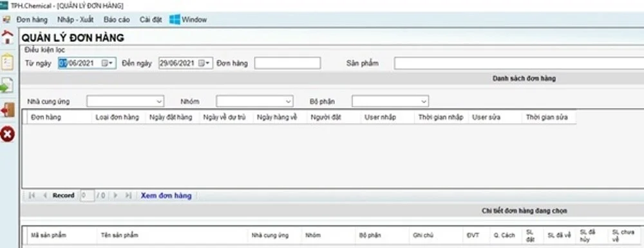Sort by Ngày về dự trù column
This screenshot has width=644, height=248.
[226, 117]
